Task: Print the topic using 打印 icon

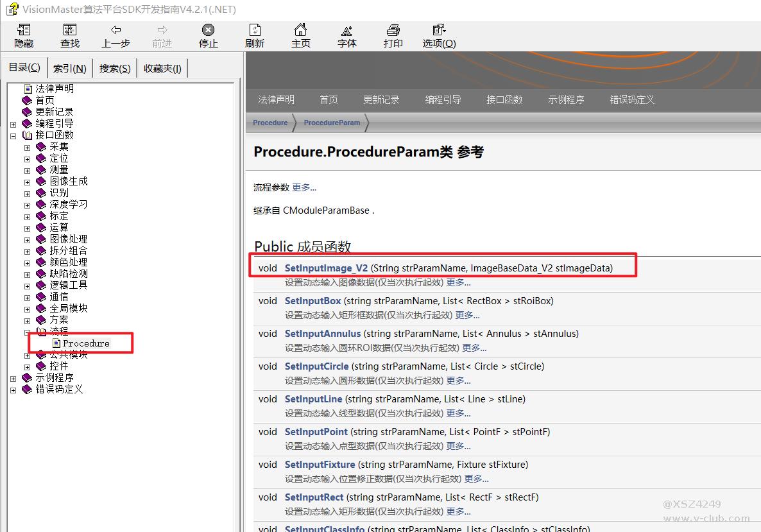Action: 393,30
